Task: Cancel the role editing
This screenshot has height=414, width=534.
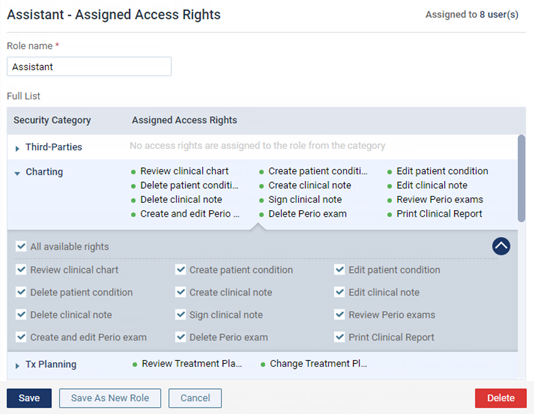Action: pyautogui.click(x=195, y=398)
